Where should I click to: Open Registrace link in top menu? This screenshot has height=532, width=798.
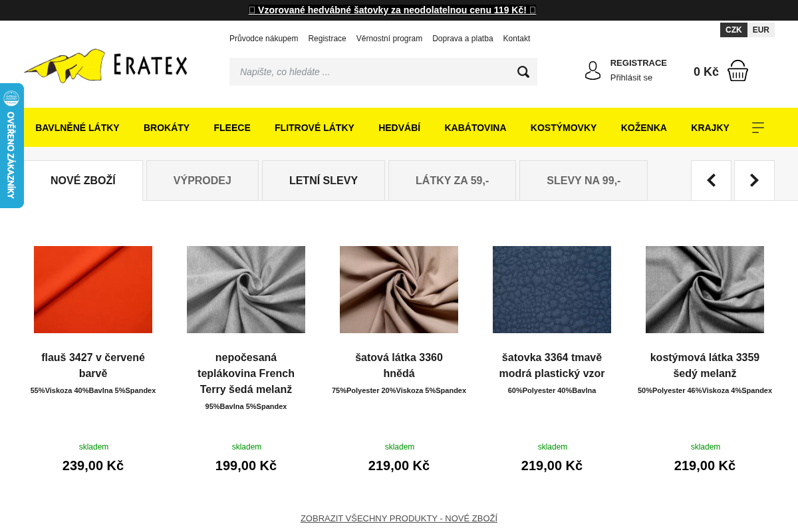point(327,39)
